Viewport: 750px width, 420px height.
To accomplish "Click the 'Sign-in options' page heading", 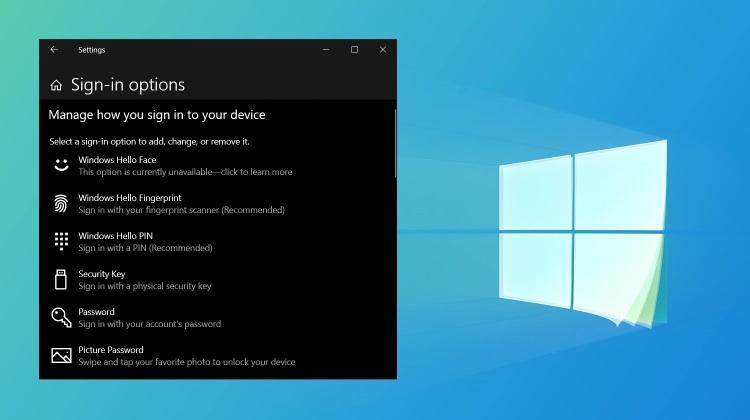I will 128,85.
